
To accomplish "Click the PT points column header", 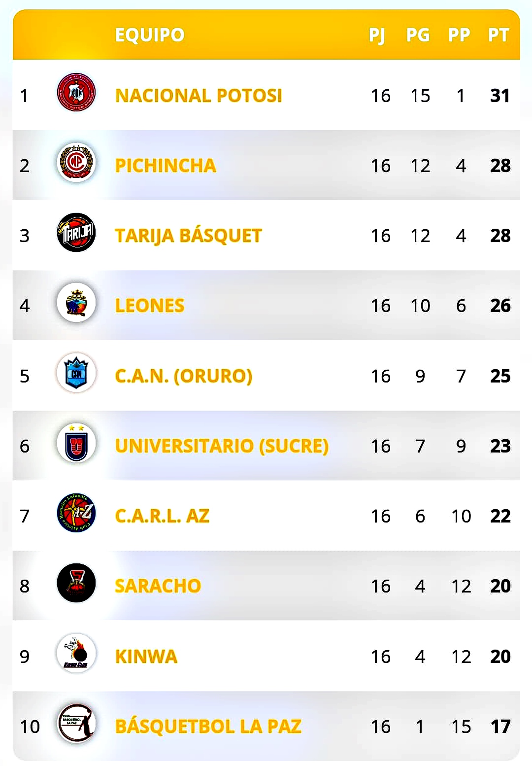I will point(499,35).
